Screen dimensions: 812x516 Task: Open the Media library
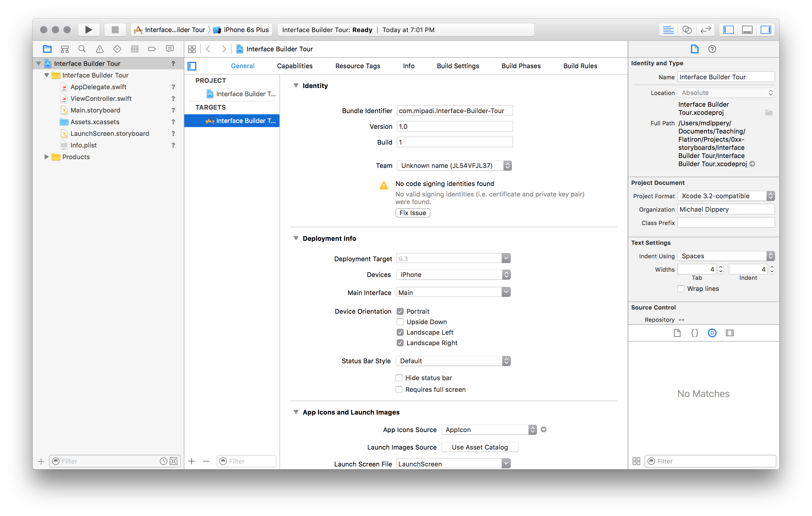click(x=730, y=333)
